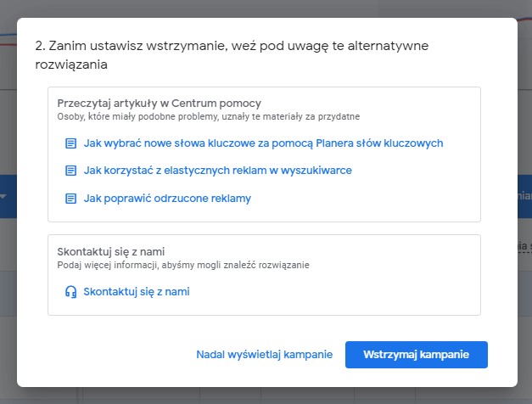
Task: Open 'Jak korzystać z elastycznych reklam' link
Action: point(217,171)
